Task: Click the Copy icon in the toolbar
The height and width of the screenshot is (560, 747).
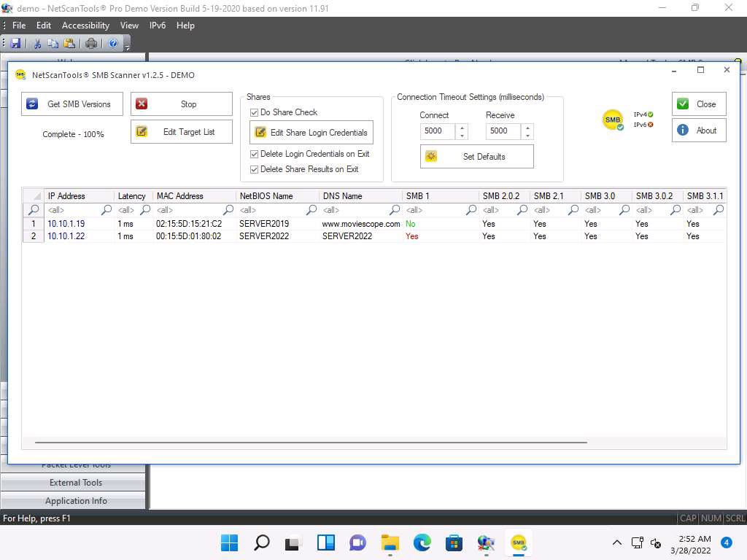Action: click(x=53, y=44)
